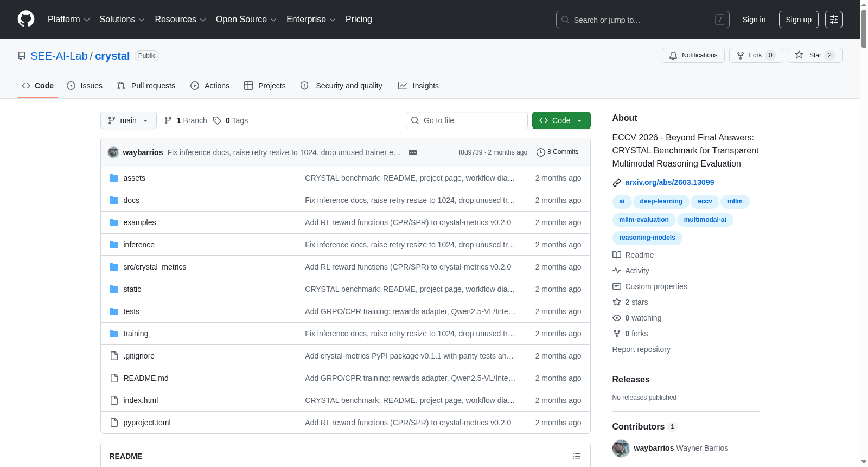Click the tag icon next to 0 Tags
Viewport: 868px width, 467px height.
click(x=217, y=120)
